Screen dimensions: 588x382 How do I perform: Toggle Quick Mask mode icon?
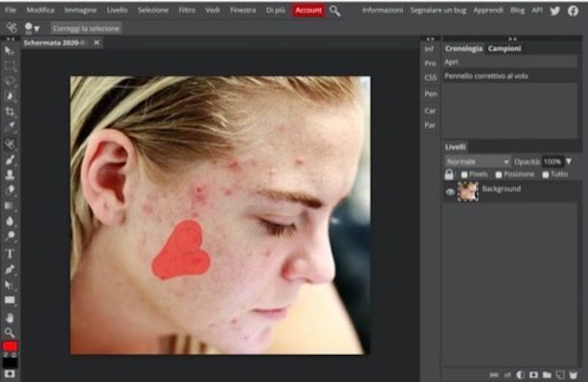[10, 373]
